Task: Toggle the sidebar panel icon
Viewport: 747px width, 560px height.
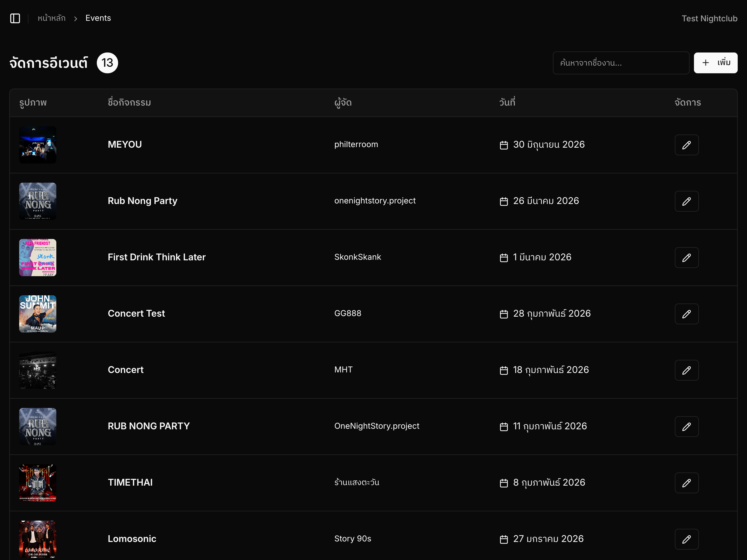Action: 15,18
